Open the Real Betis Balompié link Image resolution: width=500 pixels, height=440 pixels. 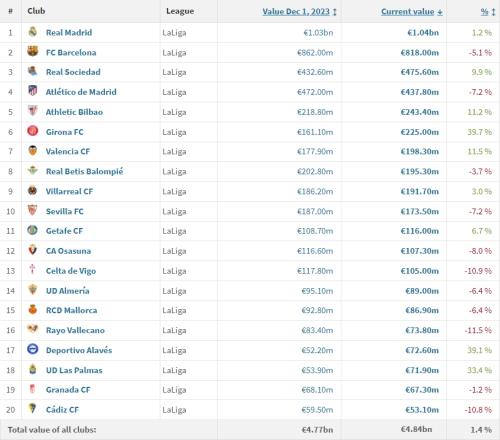point(84,171)
